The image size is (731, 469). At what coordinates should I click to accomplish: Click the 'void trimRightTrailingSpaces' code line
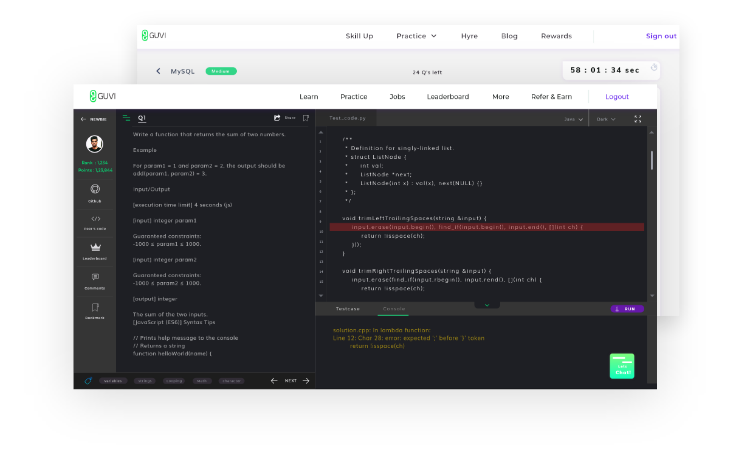click(417, 271)
